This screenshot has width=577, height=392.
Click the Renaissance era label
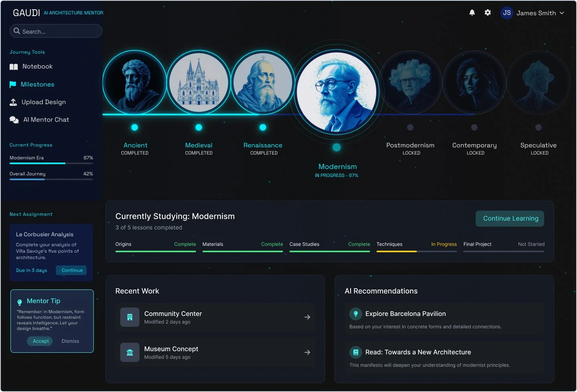coord(263,145)
